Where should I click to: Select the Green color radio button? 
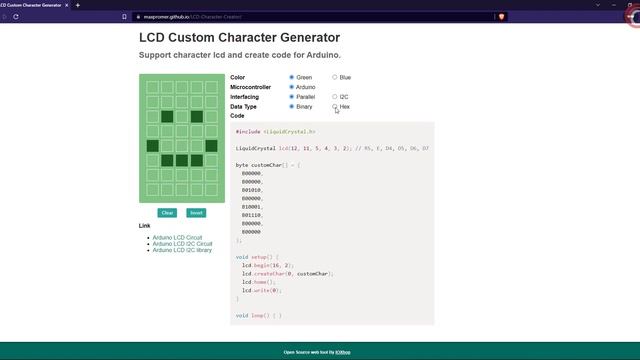coord(291,77)
